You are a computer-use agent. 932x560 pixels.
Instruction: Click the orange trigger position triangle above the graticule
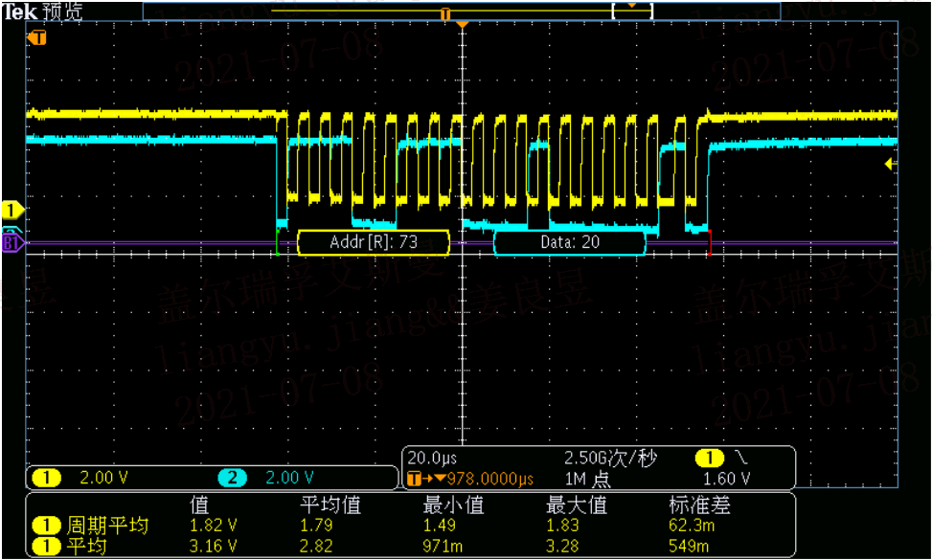463,25
